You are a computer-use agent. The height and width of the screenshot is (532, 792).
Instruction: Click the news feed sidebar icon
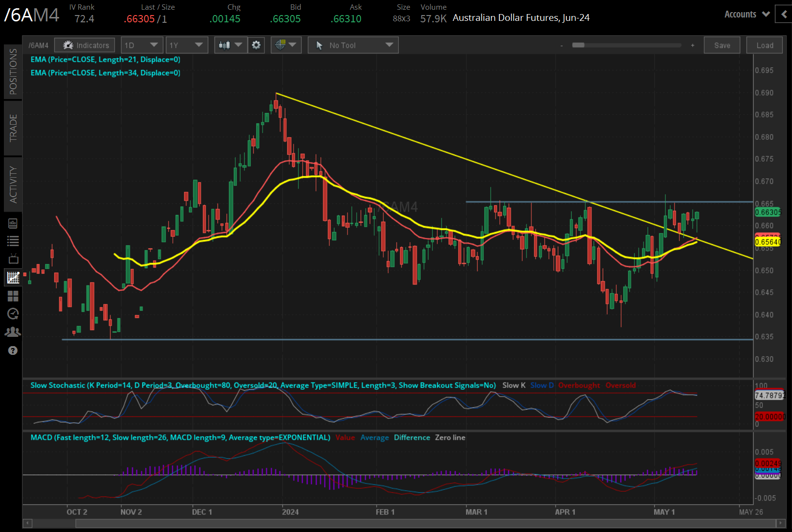[13, 223]
